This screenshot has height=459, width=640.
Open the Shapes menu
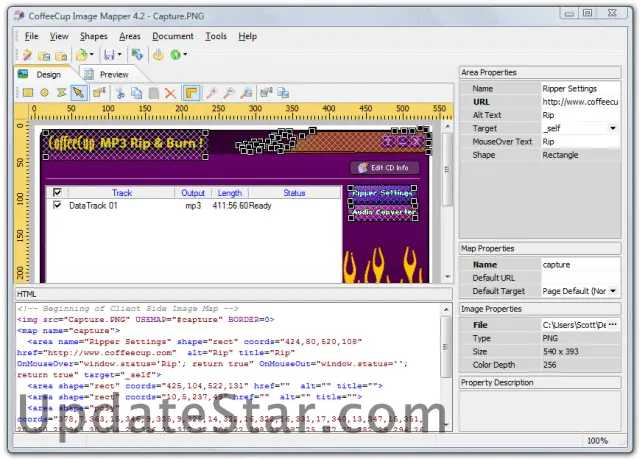93,36
